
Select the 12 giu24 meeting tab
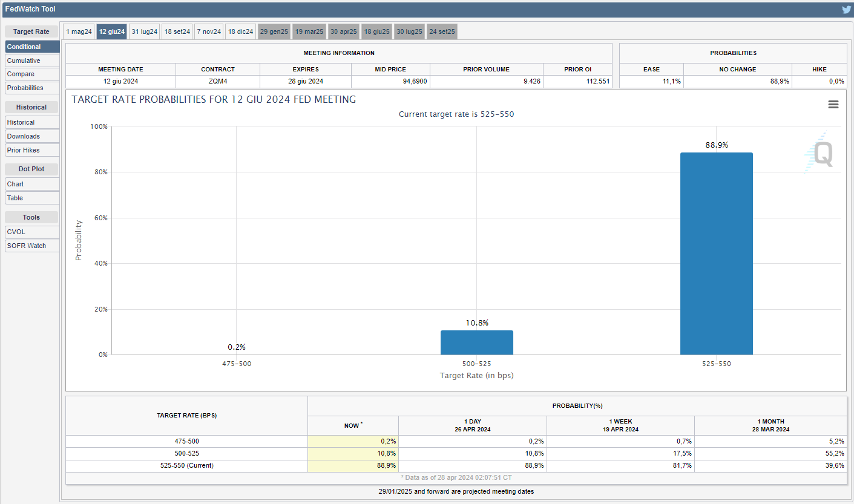click(x=112, y=31)
